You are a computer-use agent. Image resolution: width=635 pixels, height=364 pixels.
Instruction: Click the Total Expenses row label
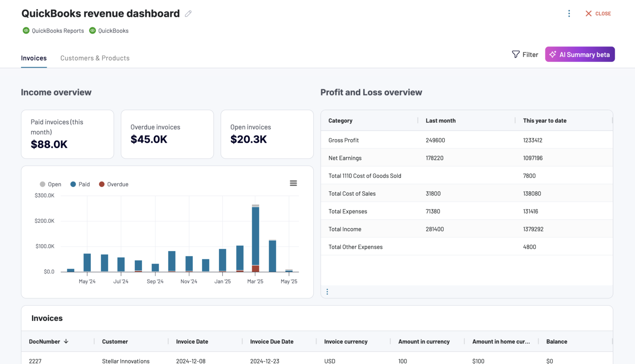[x=348, y=211]
